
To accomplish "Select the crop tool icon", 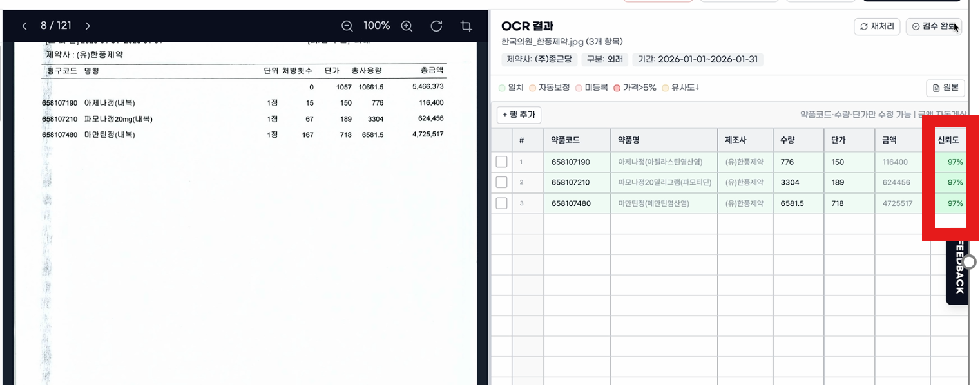I will pos(466,26).
